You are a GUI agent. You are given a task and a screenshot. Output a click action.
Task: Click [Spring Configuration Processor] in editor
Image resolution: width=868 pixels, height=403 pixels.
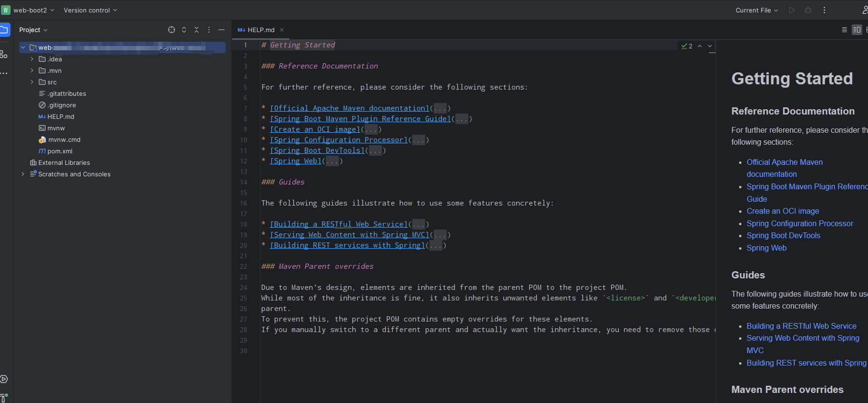click(x=339, y=140)
